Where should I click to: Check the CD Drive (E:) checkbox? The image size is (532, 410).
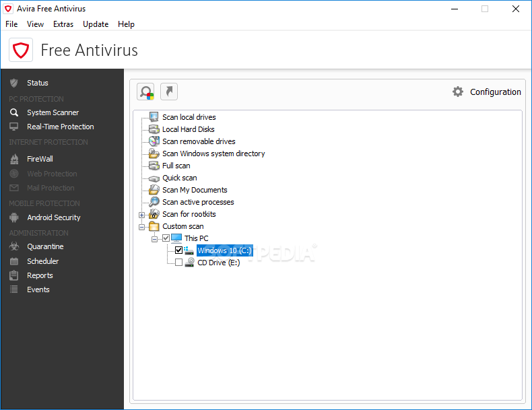(179, 263)
